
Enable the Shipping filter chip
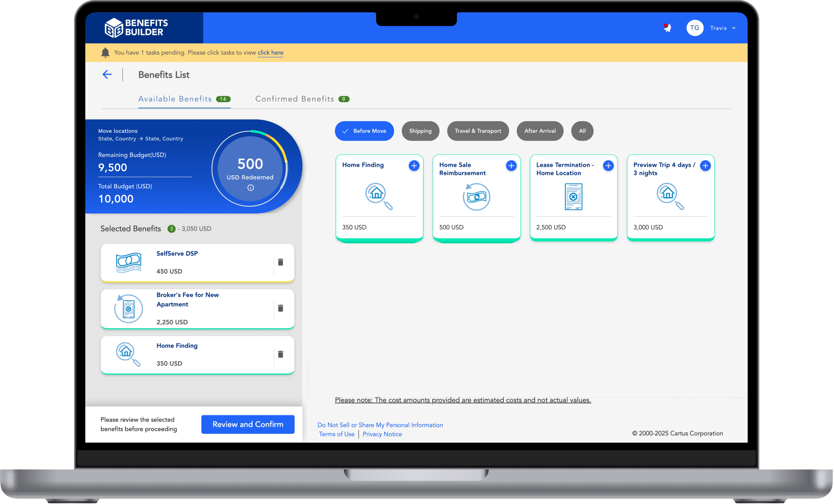(420, 131)
